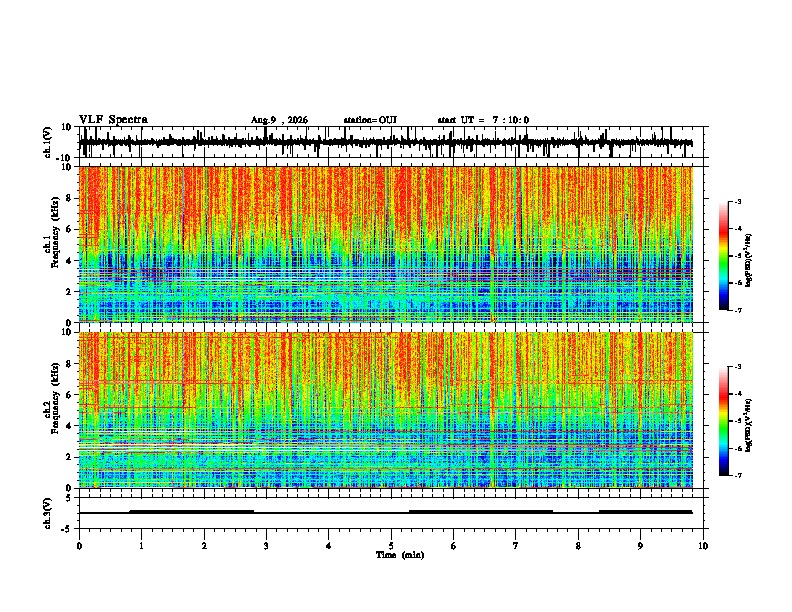Click the "-7" tick on ch.2 color bar

737,476
